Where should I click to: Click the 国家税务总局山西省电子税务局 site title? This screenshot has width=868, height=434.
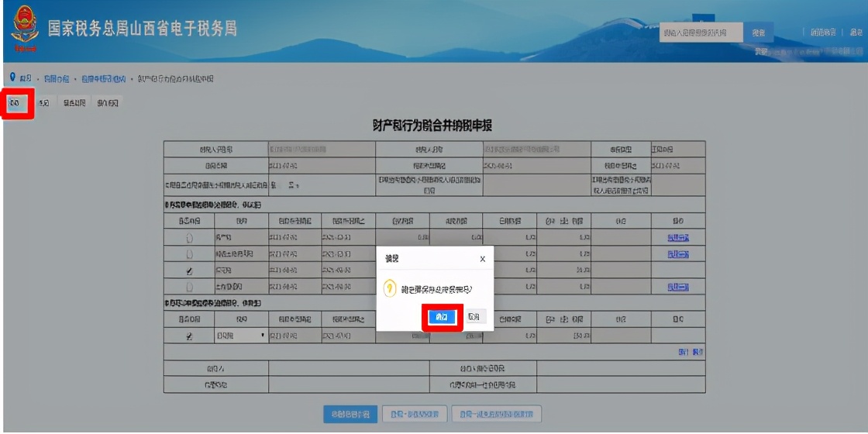point(143,28)
